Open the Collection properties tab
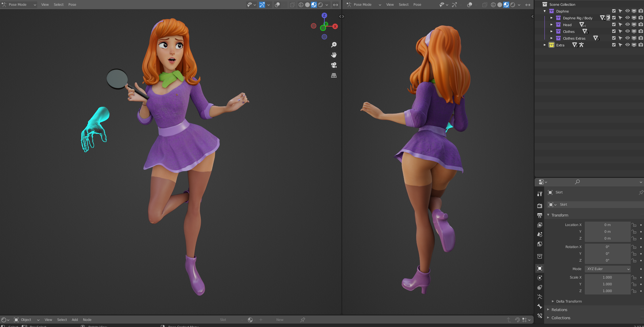This screenshot has width=644, height=327. coord(540,256)
